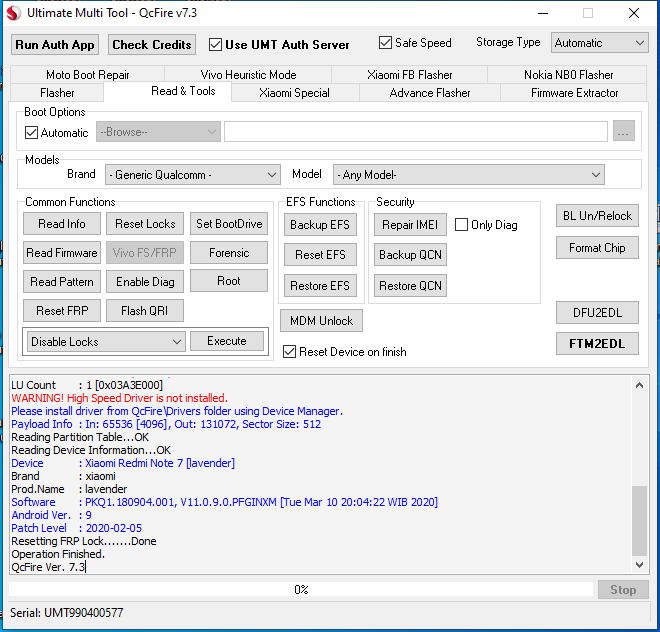Click the boot file path input field
The height and width of the screenshot is (632, 660).
click(416, 132)
